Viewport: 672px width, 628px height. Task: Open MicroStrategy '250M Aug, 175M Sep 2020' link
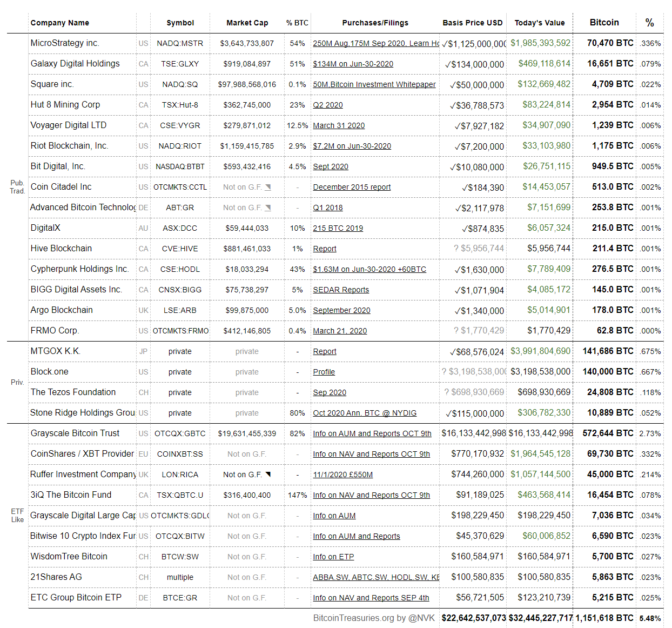coord(375,43)
